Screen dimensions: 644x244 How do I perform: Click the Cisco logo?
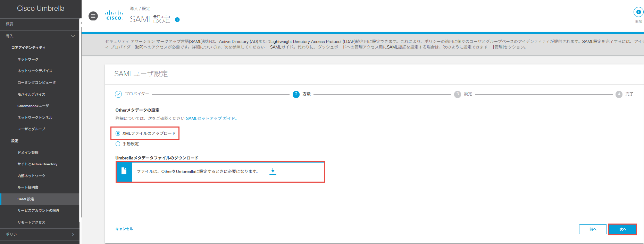tap(114, 16)
